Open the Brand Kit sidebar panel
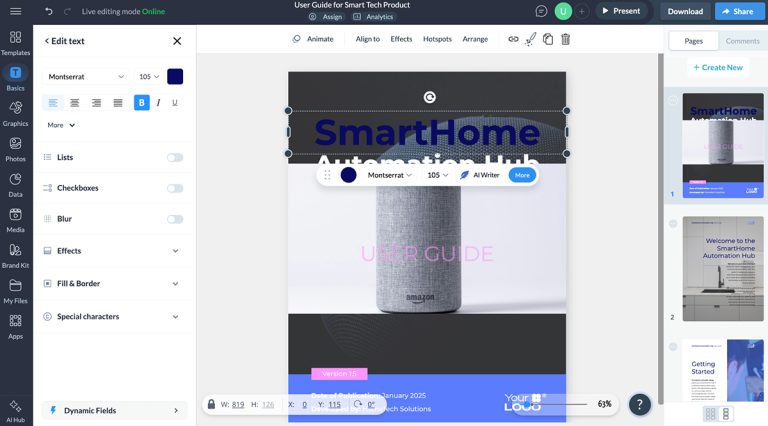Image resolution: width=768 pixels, height=426 pixels. [15, 255]
